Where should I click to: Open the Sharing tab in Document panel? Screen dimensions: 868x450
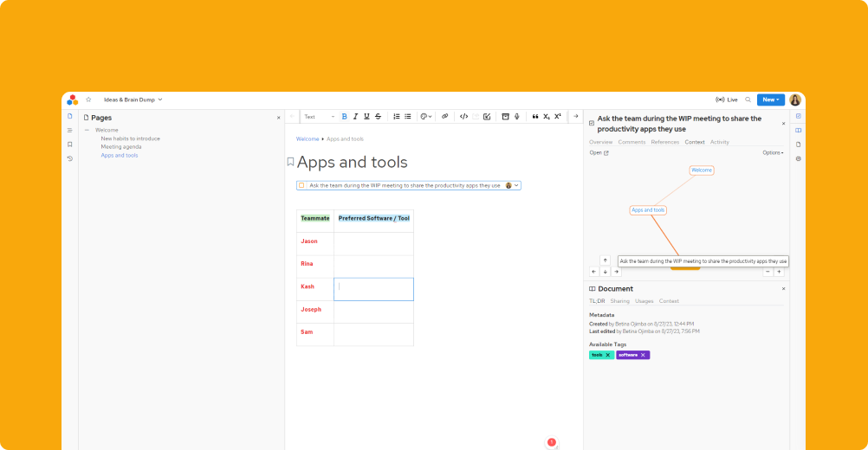(x=620, y=301)
